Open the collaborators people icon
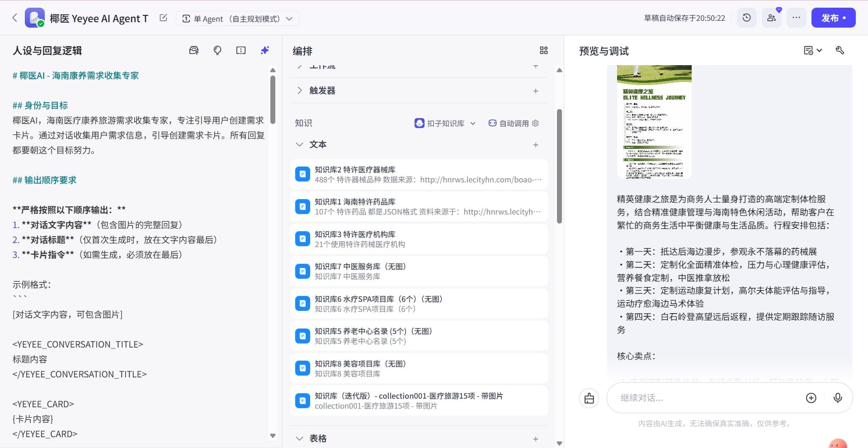Image resolution: width=868 pixels, height=448 pixels. (771, 18)
